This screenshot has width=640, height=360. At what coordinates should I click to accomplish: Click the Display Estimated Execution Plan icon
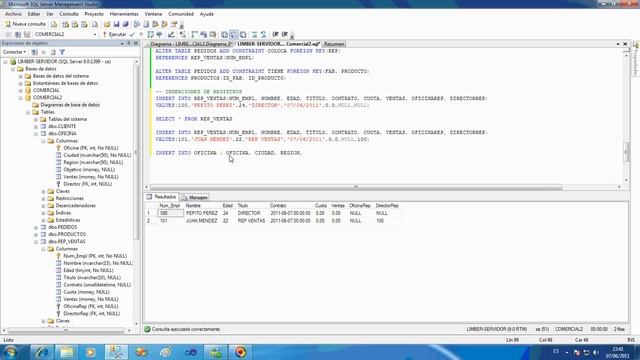pos(151,34)
